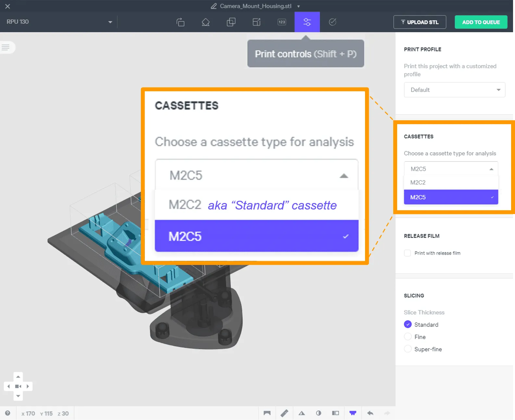The height and width of the screenshot is (420, 515).
Task: Select the rotate model tool
Action: point(180,22)
